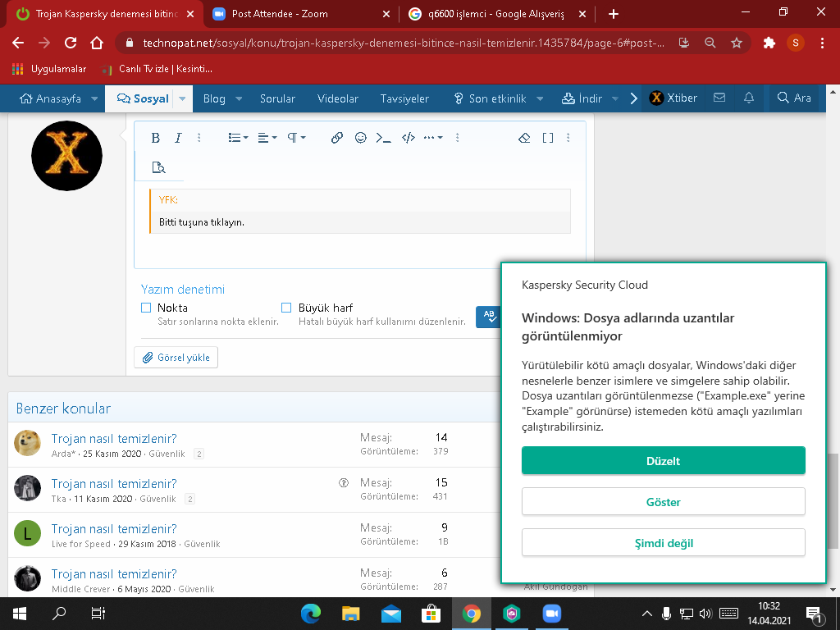Enable the Nokta checkbox
Screen dimensions: 840x630
click(x=146, y=308)
